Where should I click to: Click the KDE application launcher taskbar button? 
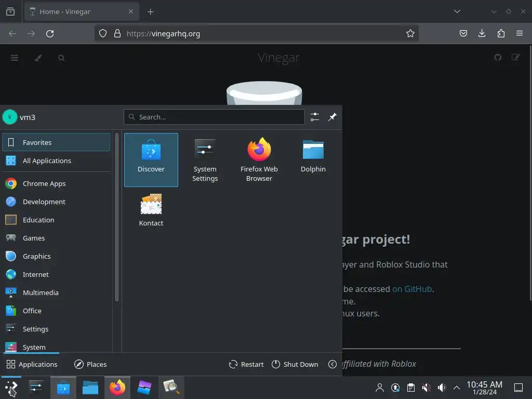coord(11,388)
